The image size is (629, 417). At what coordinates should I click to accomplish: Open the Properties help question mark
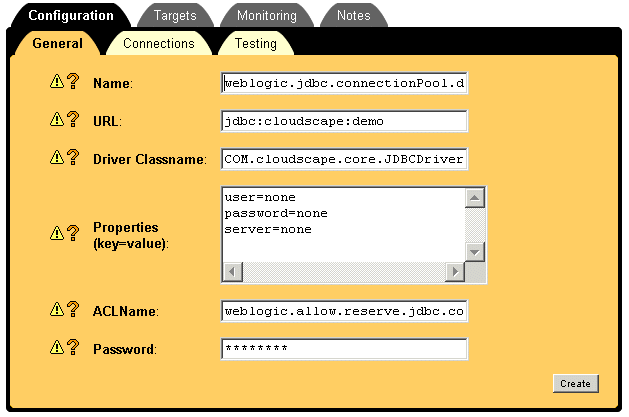pyautogui.click(x=73, y=233)
